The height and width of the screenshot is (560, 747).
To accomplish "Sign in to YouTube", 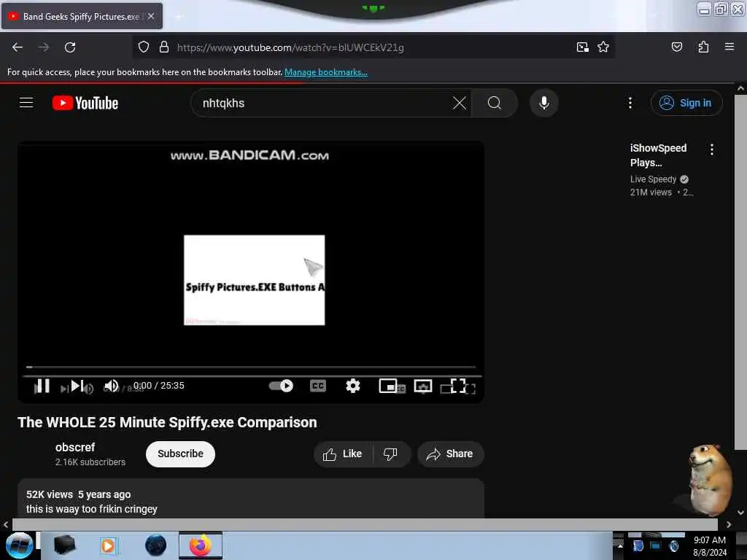I will 686,103.
